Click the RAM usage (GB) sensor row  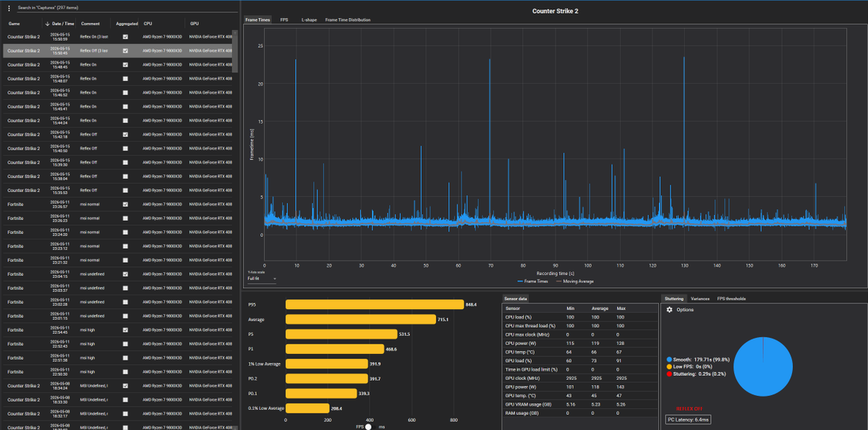[x=579, y=413]
